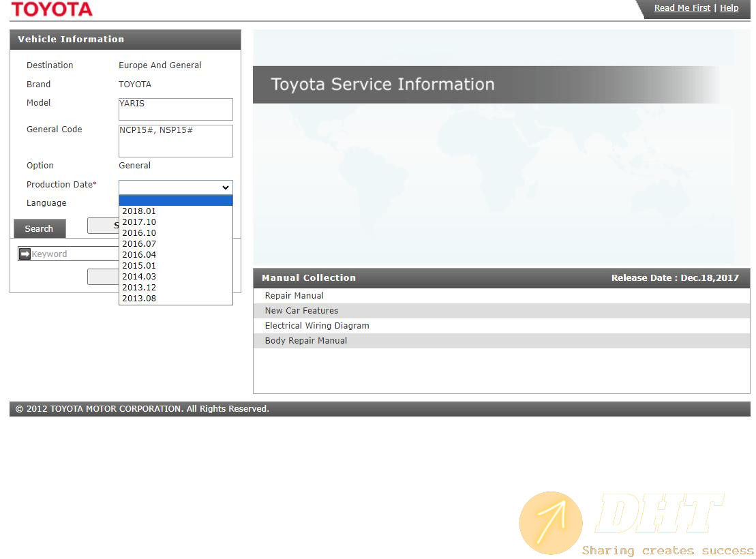Click the TOYOTA logo

point(52,9)
